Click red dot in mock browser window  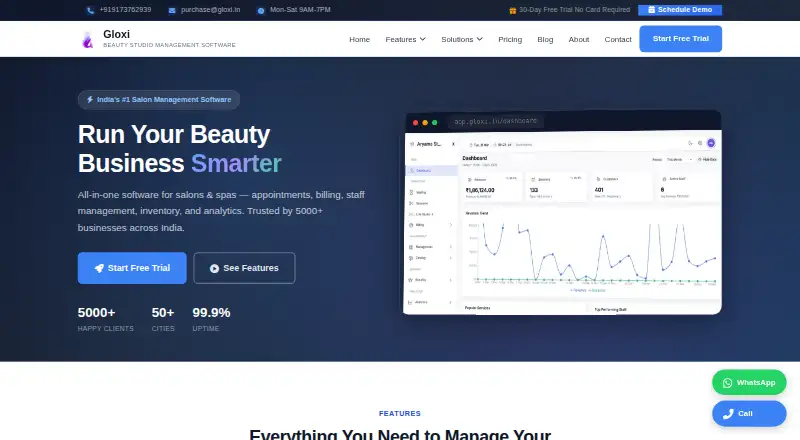tap(415, 123)
